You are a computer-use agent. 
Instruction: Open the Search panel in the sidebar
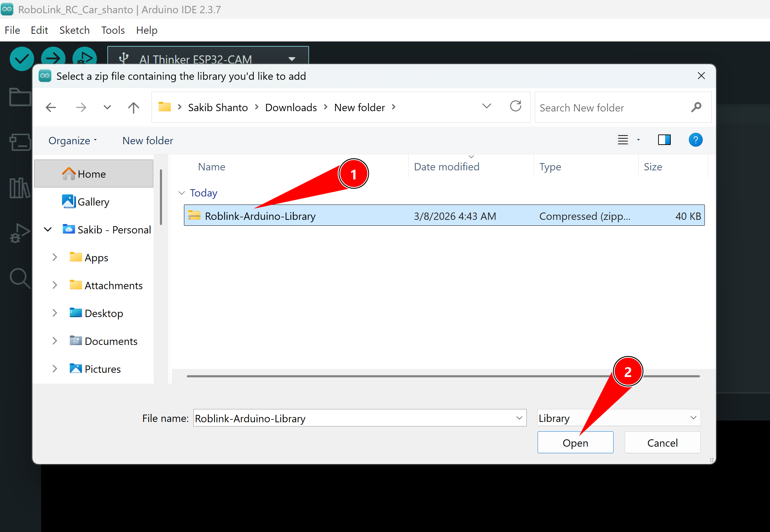(20, 278)
